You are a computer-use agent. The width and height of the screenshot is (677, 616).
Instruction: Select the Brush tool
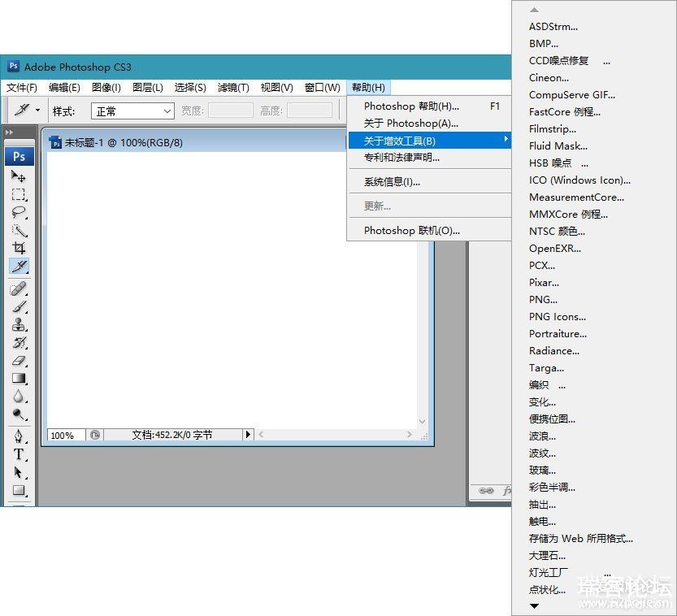click(x=19, y=306)
